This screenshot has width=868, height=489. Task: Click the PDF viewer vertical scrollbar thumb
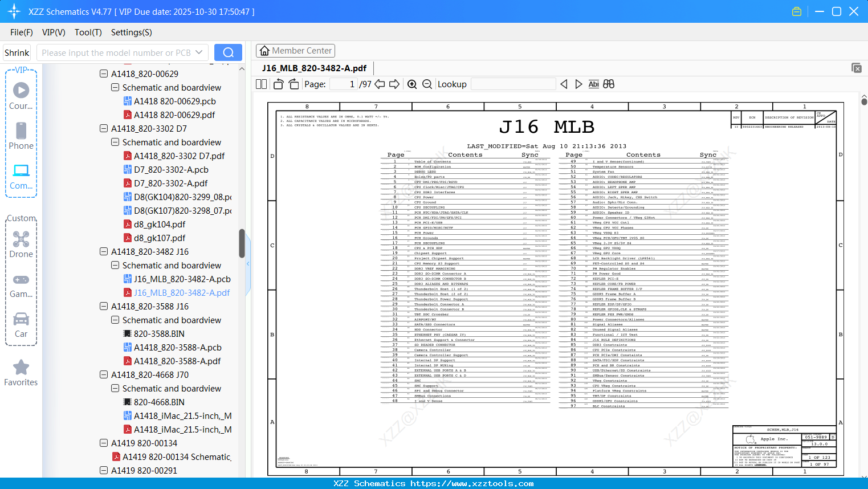(864, 101)
